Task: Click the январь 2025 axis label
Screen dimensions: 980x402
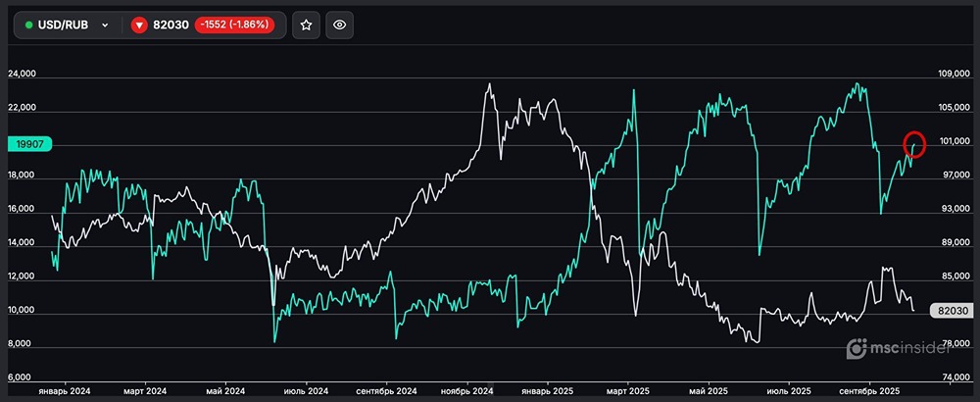Action: click(548, 391)
